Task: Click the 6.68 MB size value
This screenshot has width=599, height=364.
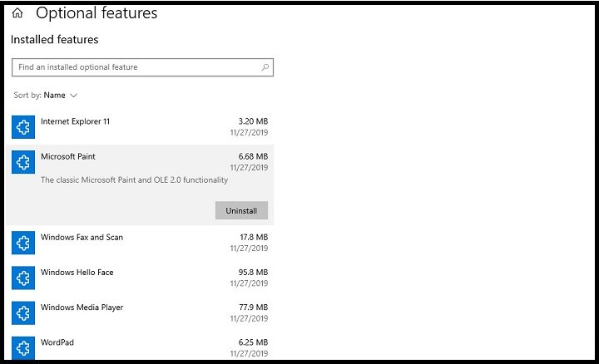Action: click(253, 156)
